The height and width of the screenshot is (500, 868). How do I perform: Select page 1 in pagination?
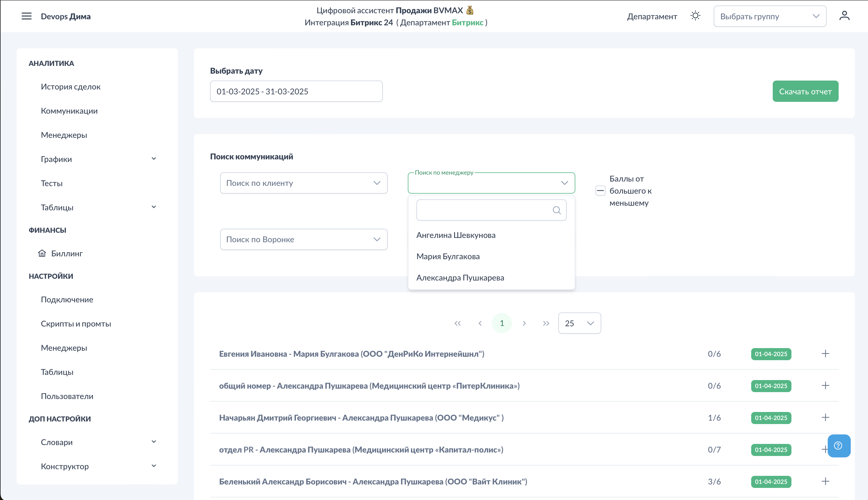502,323
